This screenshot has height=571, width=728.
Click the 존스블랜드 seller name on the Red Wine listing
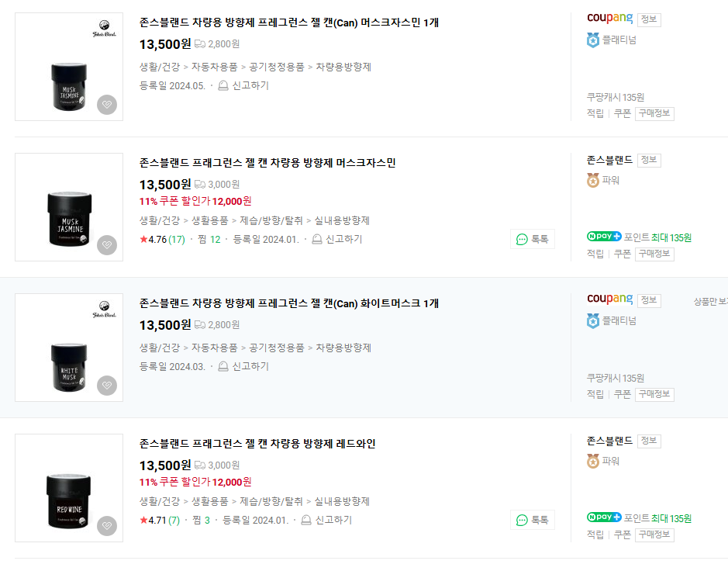tap(610, 441)
